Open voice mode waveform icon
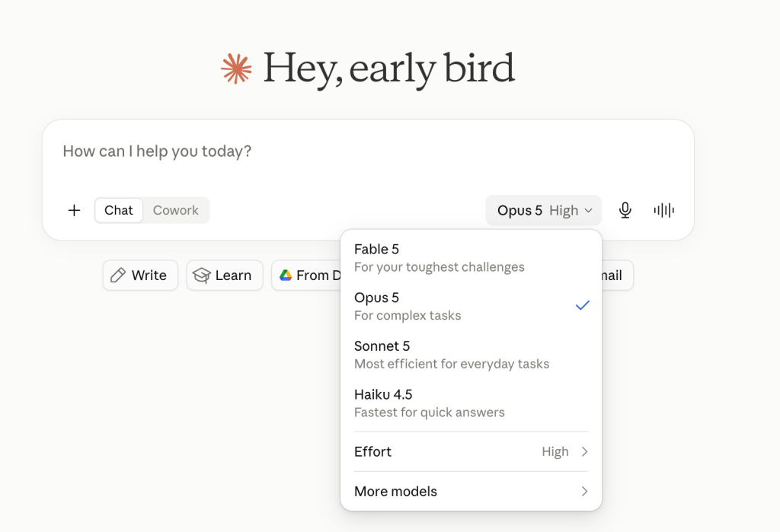This screenshot has width=780, height=532. (x=664, y=210)
